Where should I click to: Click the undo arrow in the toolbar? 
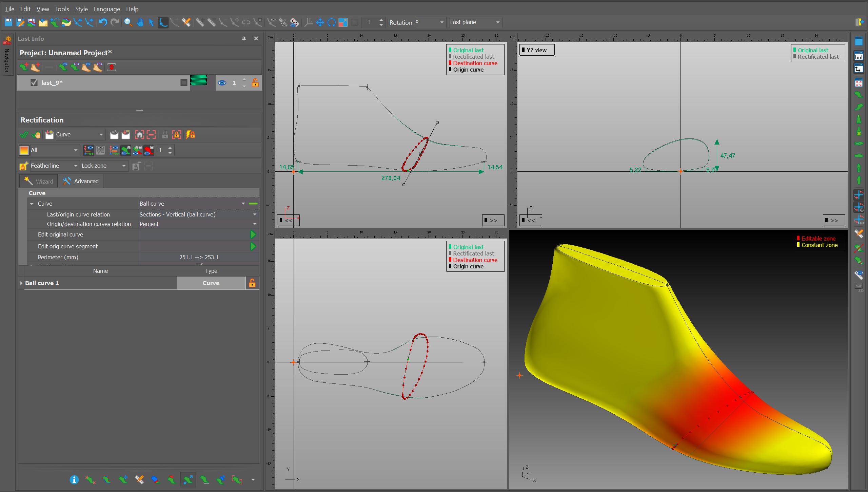pos(103,22)
